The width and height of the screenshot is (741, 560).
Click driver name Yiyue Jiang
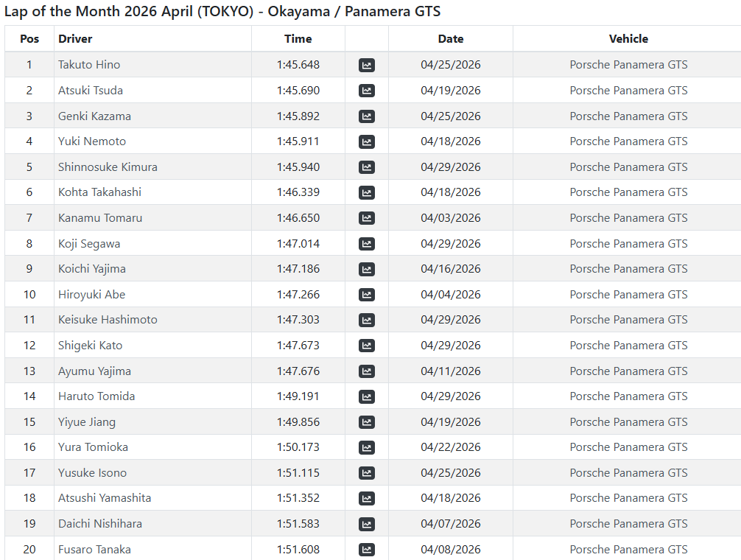(x=87, y=422)
